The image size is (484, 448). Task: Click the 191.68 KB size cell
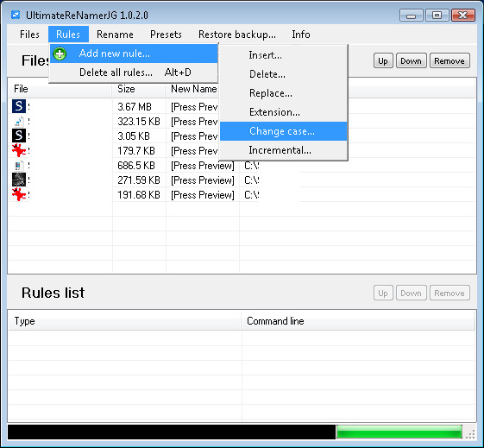tap(139, 195)
